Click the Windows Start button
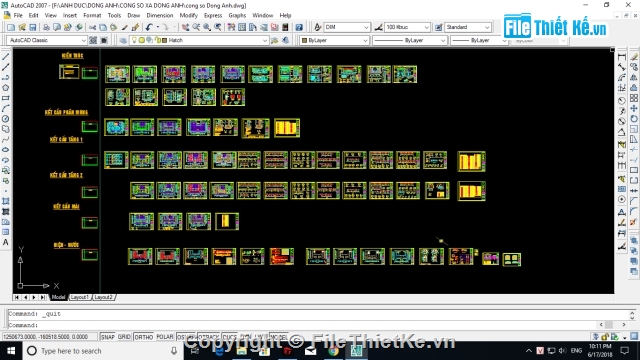640x360 pixels. point(11,351)
